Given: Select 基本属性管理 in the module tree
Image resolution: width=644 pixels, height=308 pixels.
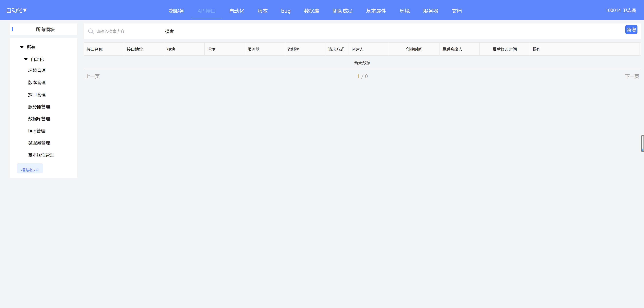Looking at the screenshot, I should click(41, 155).
